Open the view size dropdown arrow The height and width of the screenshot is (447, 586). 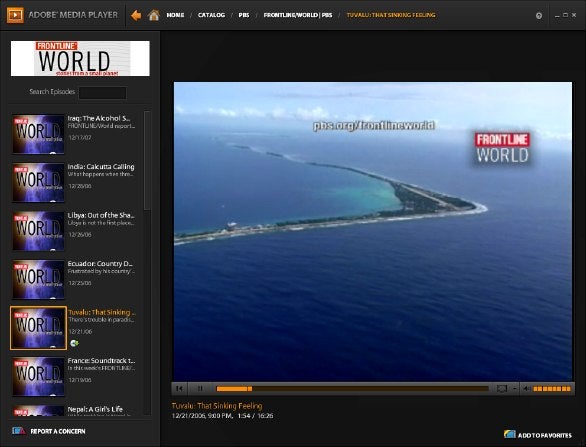[514, 389]
